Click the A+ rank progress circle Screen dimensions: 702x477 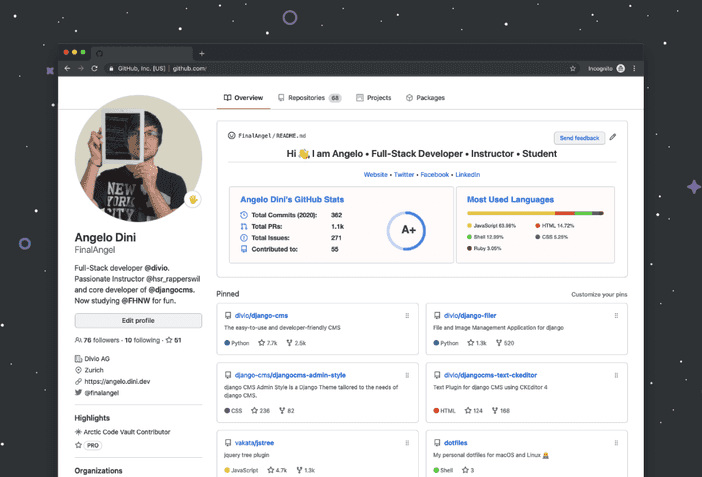point(407,231)
